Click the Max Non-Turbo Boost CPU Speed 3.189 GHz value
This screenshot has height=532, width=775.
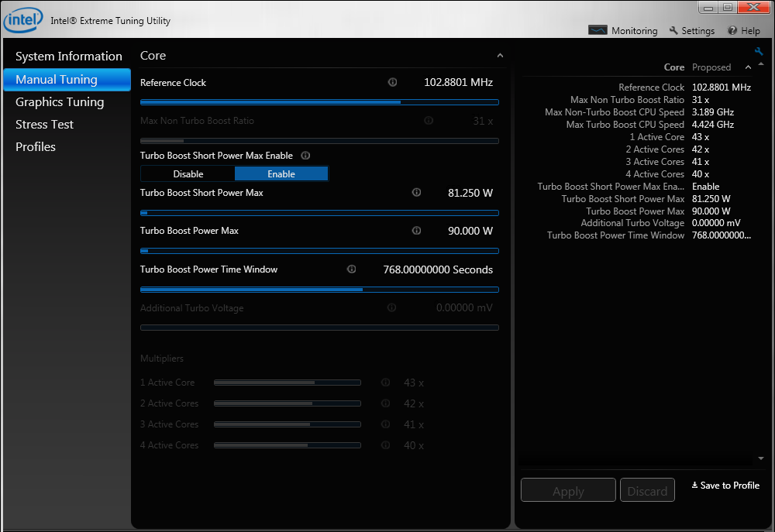pyautogui.click(x=713, y=112)
